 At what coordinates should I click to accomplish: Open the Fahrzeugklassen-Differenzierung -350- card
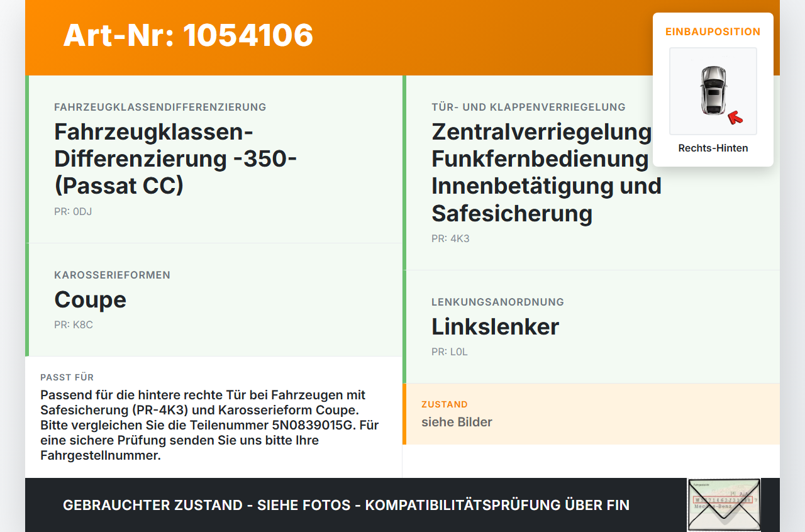(x=214, y=160)
